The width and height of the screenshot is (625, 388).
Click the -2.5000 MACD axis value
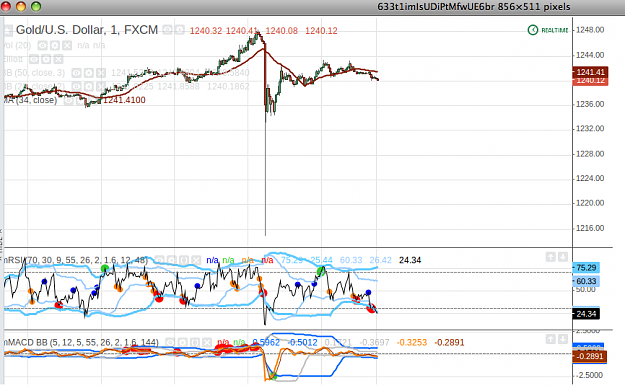pos(590,375)
